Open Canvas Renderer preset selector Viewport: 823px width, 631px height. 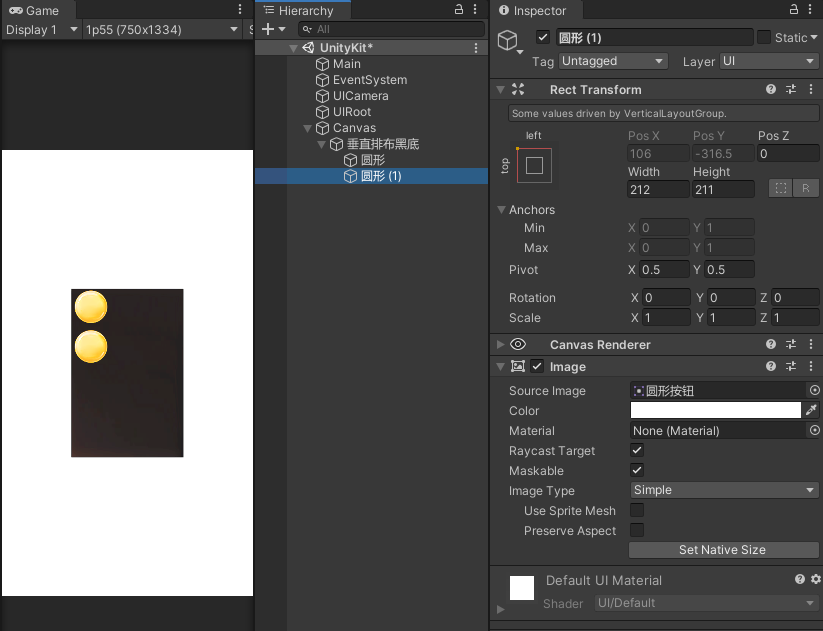pyautogui.click(x=791, y=344)
